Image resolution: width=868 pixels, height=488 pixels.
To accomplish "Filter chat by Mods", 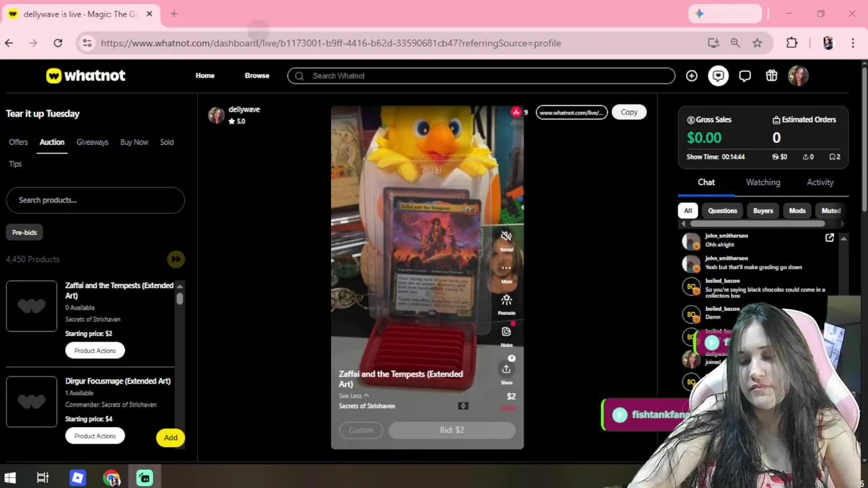I will (x=797, y=211).
